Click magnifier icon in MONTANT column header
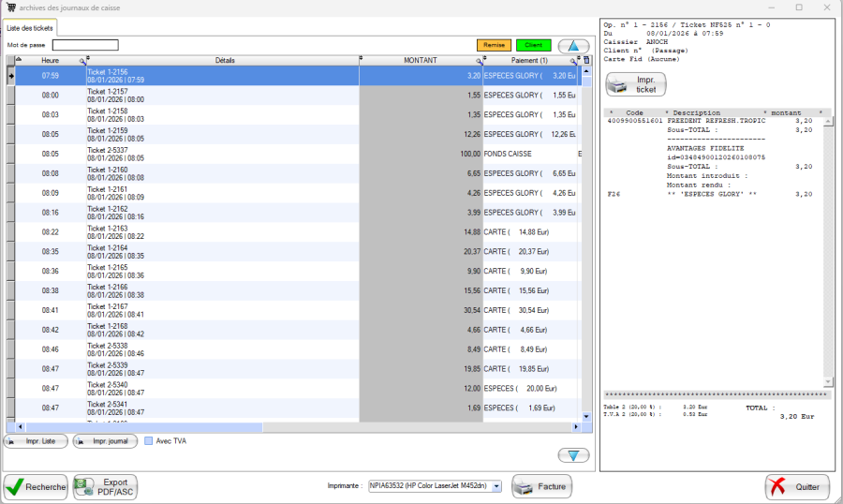 tap(479, 61)
